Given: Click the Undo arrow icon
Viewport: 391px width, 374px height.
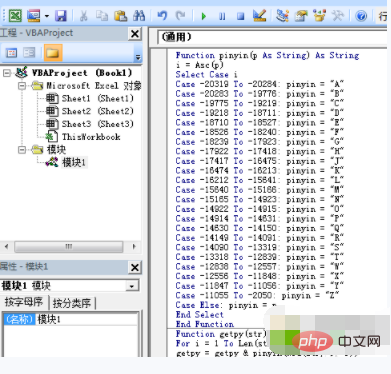Looking at the screenshot, I should (x=162, y=15).
